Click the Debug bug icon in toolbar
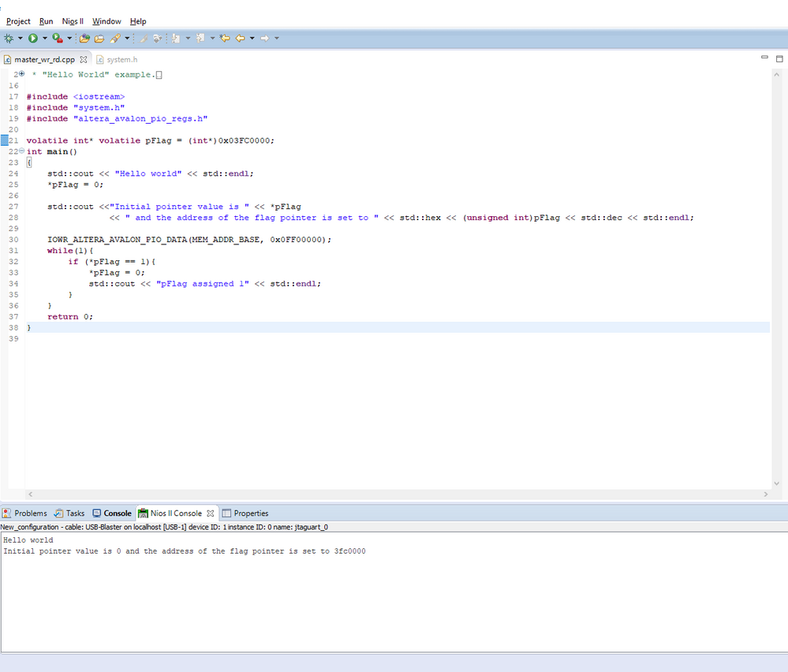 (x=9, y=38)
